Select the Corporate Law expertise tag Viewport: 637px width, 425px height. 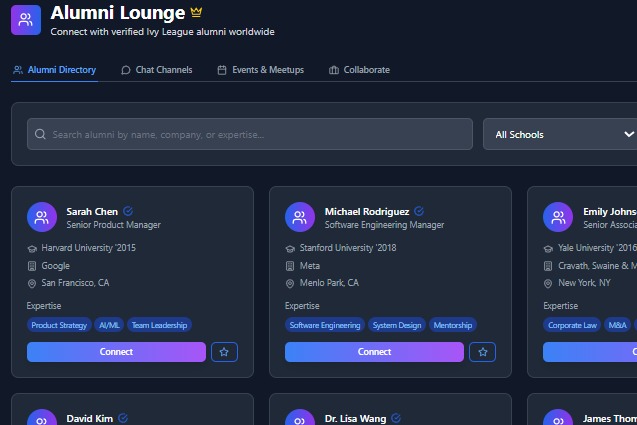click(x=572, y=325)
